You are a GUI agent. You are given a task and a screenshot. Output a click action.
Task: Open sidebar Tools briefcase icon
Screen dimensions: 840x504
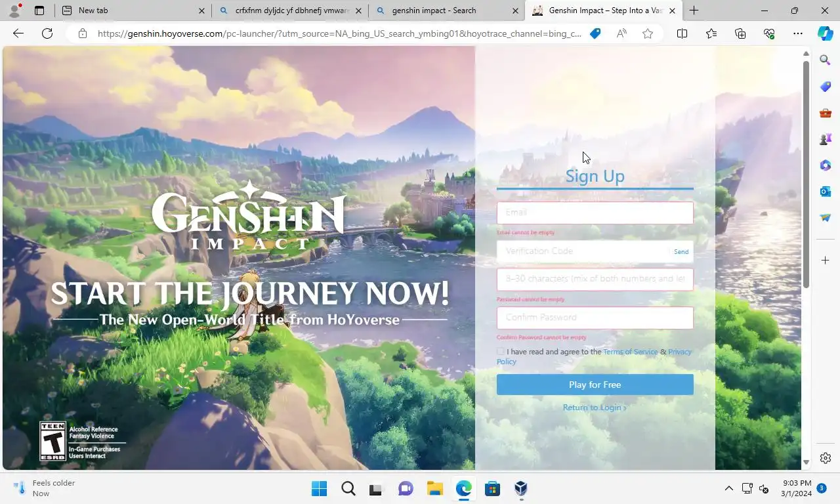pyautogui.click(x=826, y=113)
